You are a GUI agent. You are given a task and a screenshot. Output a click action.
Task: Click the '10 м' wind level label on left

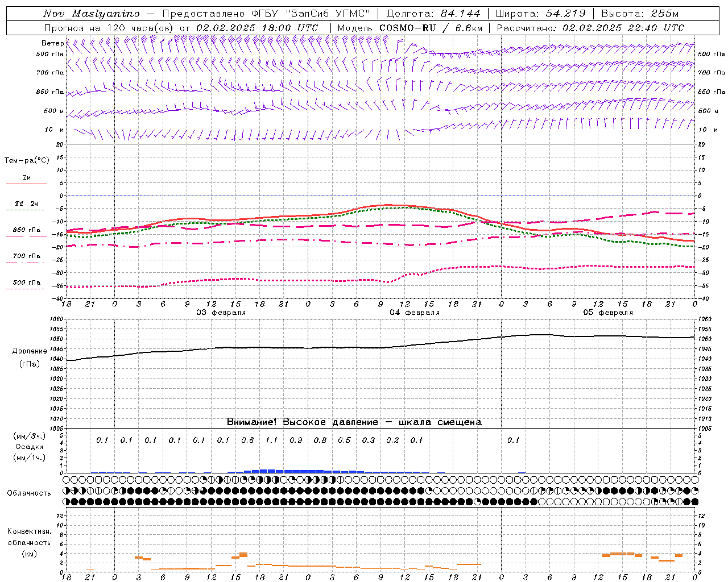54,130
